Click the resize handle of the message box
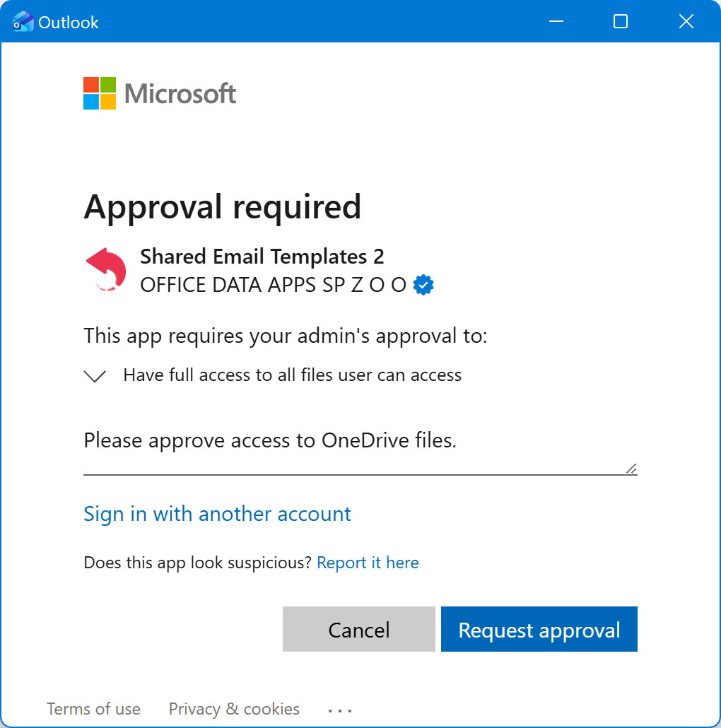The height and width of the screenshot is (728, 721). click(x=630, y=468)
